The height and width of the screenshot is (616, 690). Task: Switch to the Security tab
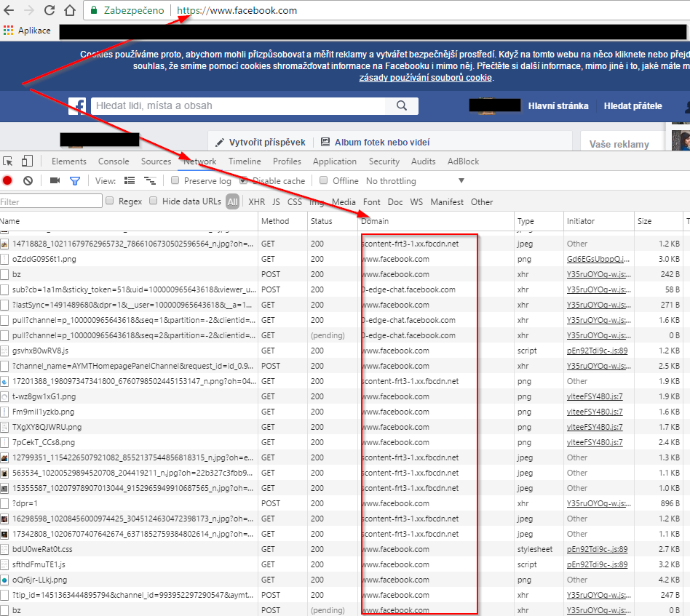tap(384, 161)
